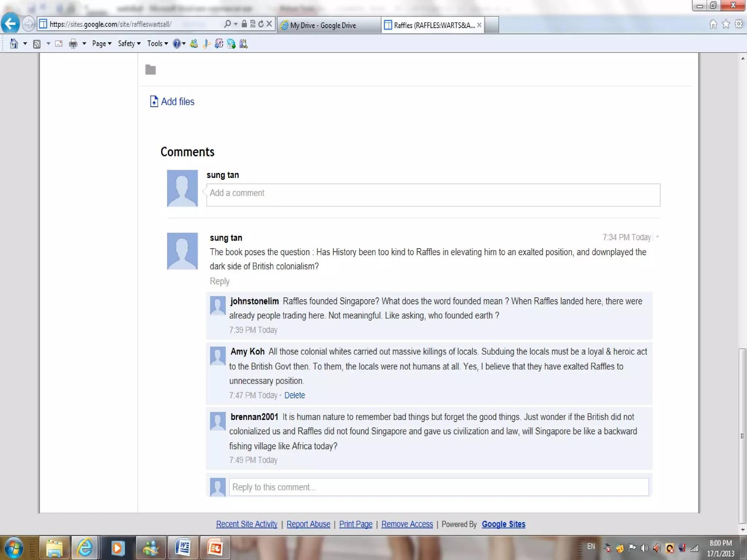747x560 pixels.
Task: Click the Home icon in command bar
Action: (x=14, y=44)
